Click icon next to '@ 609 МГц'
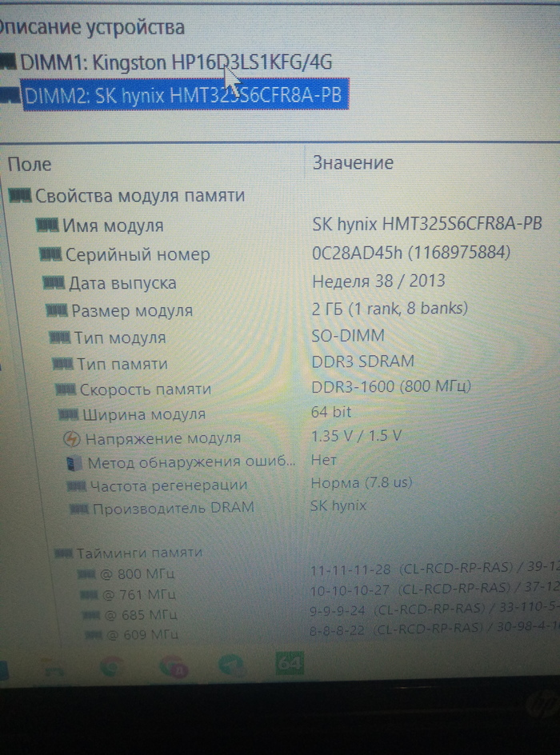The image size is (560, 755). [94, 636]
